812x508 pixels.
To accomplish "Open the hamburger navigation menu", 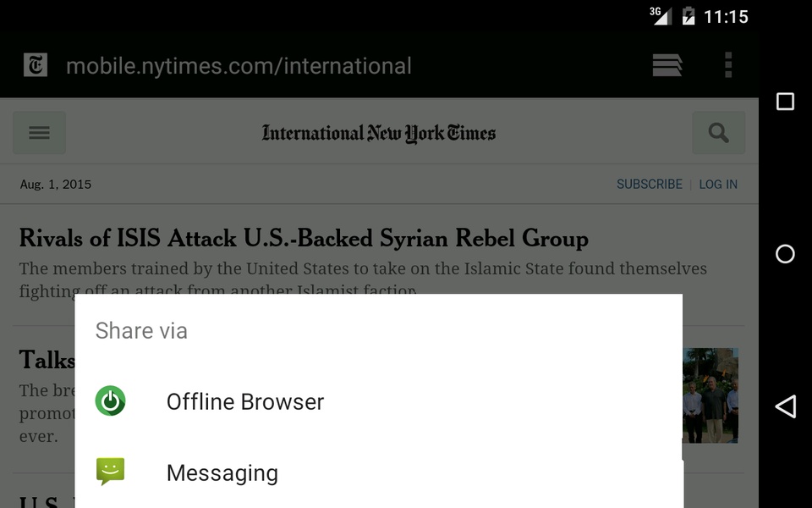I will click(x=40, y=133).
